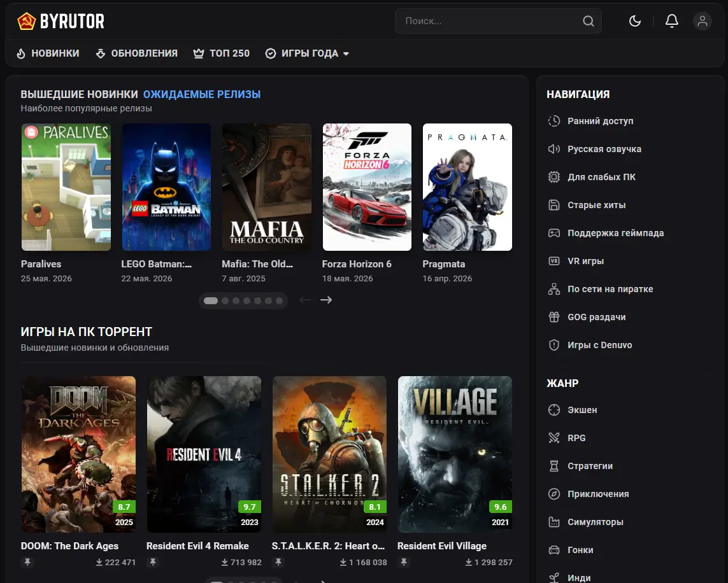
Task: Open Resident Evil 4 Remake cover
Action: click(x=204, y=454)
